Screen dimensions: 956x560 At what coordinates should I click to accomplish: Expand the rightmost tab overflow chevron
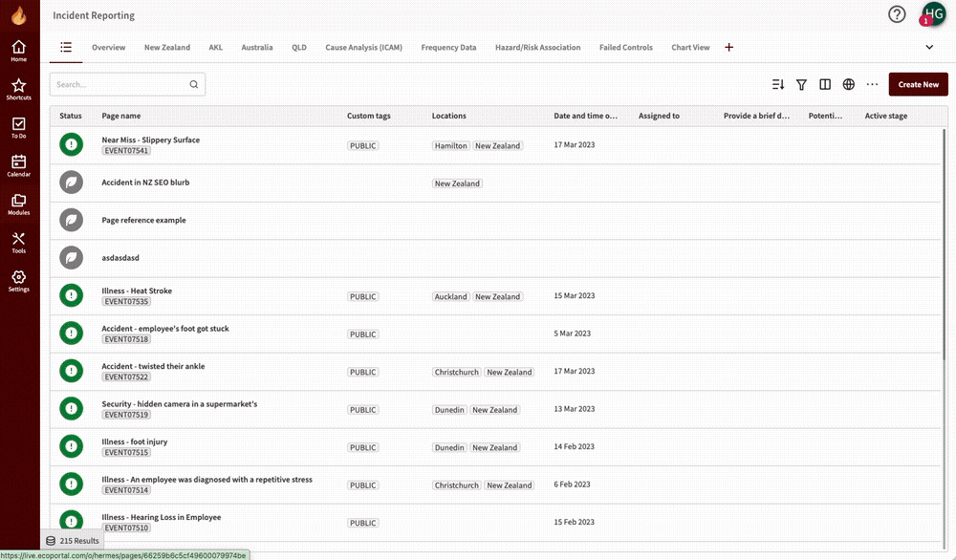click(x=928, y=46)
